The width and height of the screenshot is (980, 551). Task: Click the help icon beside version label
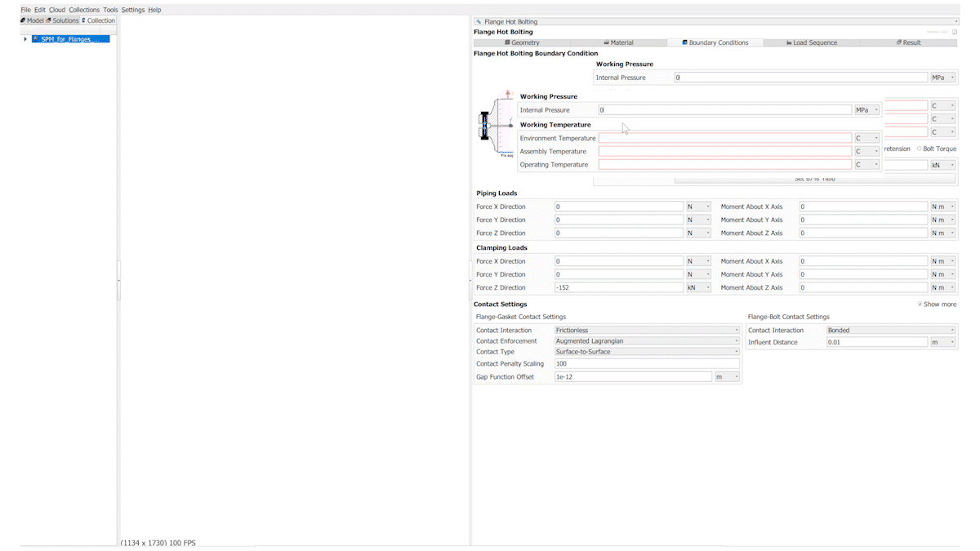(955, 32)
